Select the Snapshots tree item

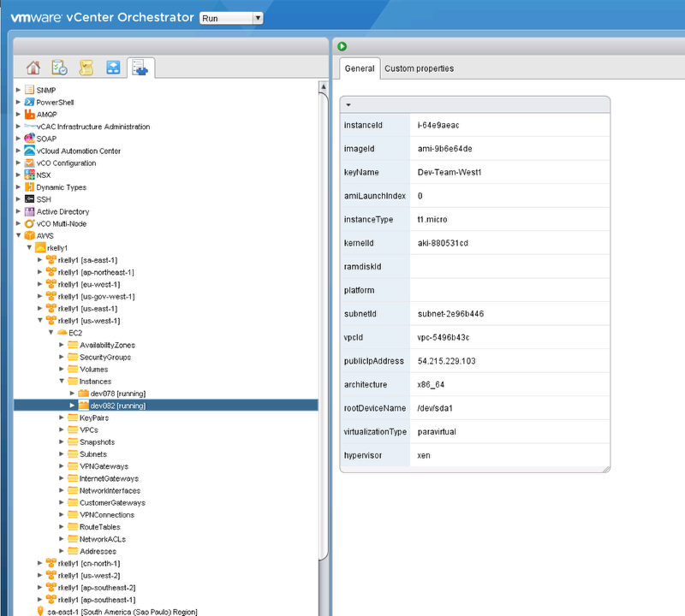tap(97, 442)
